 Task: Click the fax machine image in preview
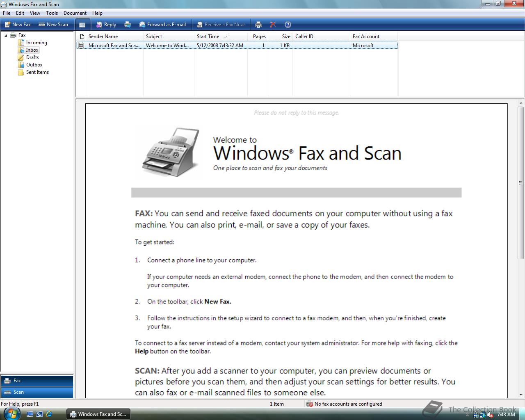click(171, 152)
